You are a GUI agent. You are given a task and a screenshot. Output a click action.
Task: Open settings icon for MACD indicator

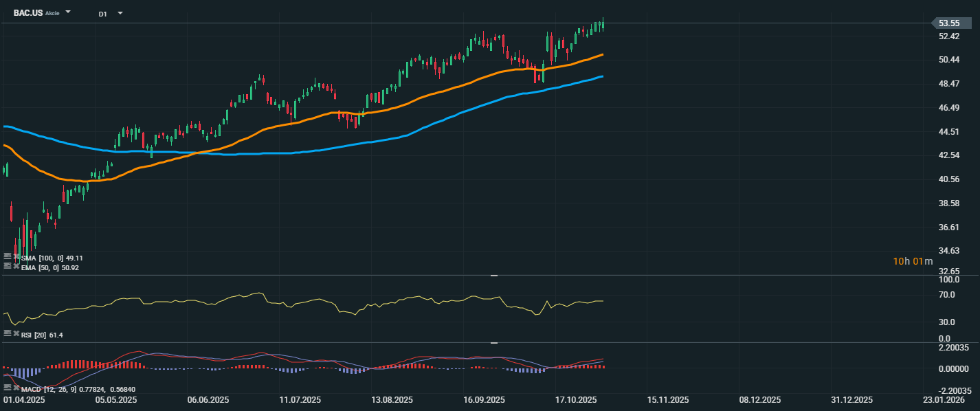7,388
